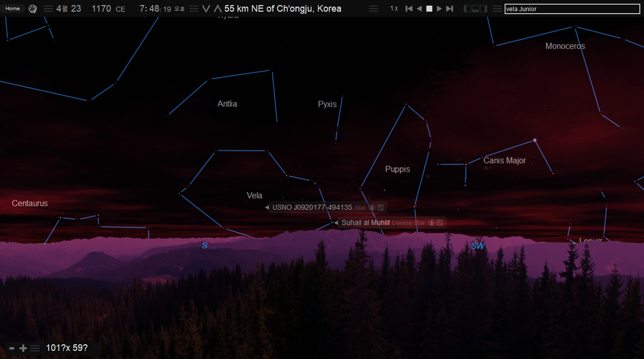This screenshot has width=644, height=359.
Task: Click the Antlia constellation label
Action: click(x=227, y=104)
